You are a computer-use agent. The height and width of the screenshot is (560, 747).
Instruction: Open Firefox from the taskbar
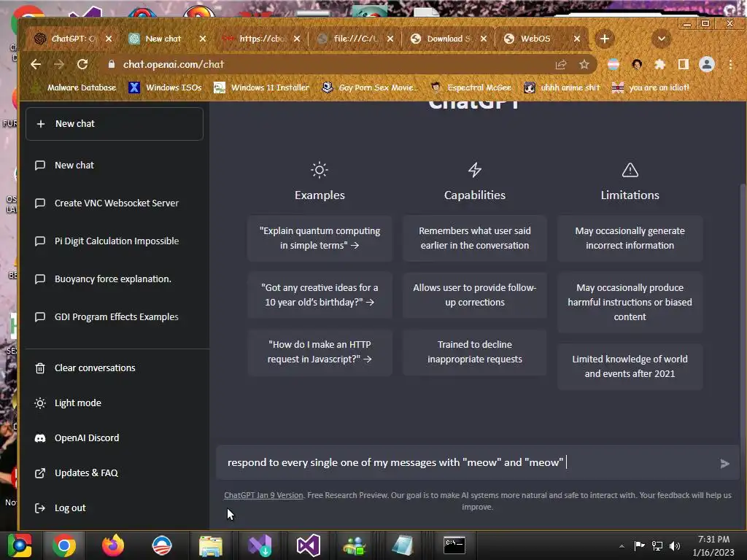coord(113,545)
